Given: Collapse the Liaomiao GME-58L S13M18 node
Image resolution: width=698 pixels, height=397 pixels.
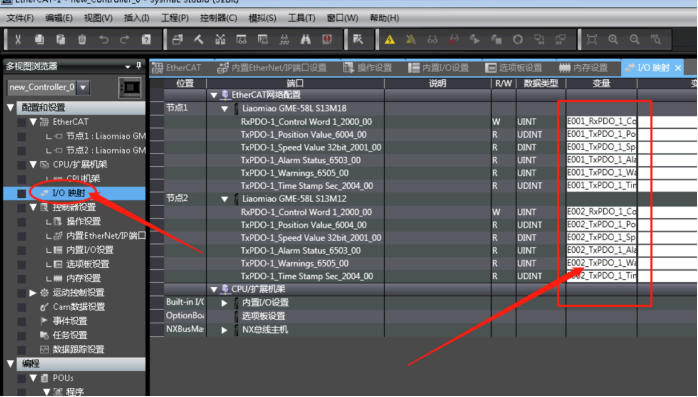Looking at the screenshot, I should coord(225,109).
